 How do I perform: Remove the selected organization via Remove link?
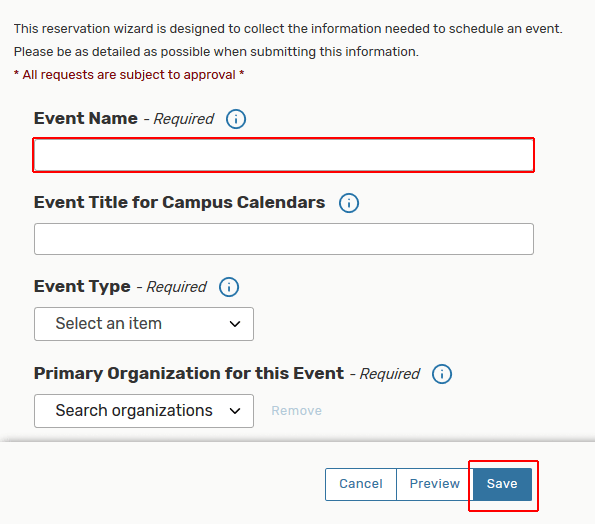coord(296,411)
